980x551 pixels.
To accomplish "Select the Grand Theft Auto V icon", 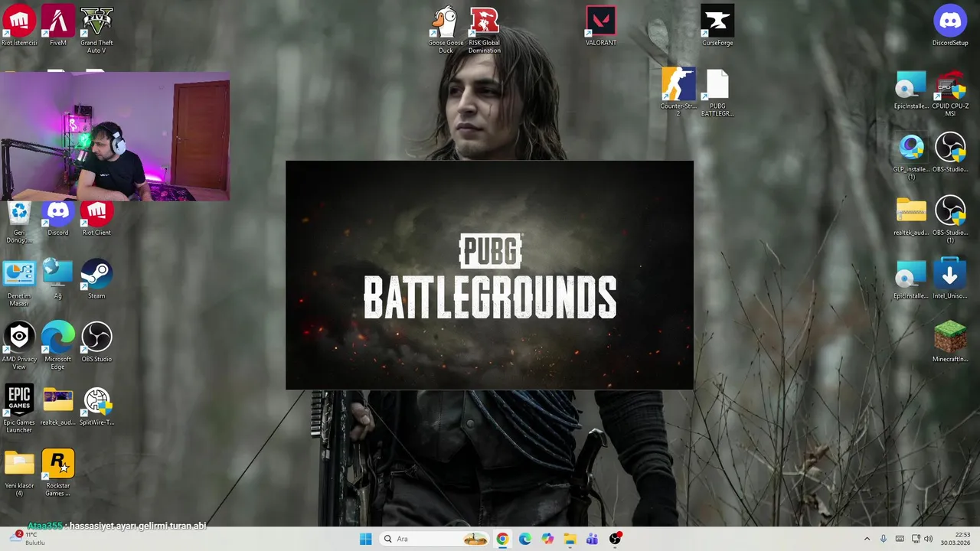I will click(96, 30).
